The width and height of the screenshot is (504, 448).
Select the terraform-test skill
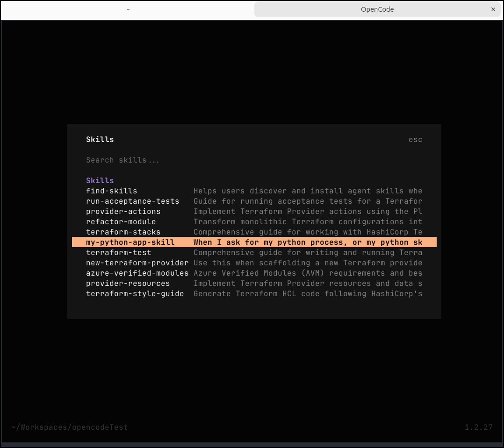pos(118,252)
